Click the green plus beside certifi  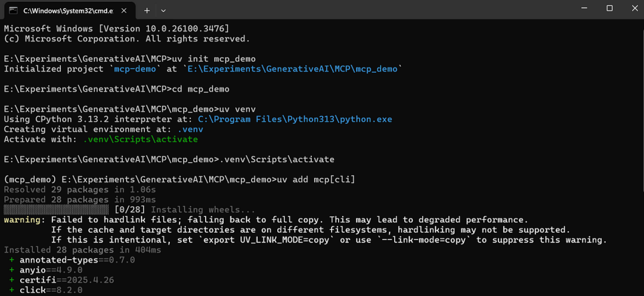point(12,280)
